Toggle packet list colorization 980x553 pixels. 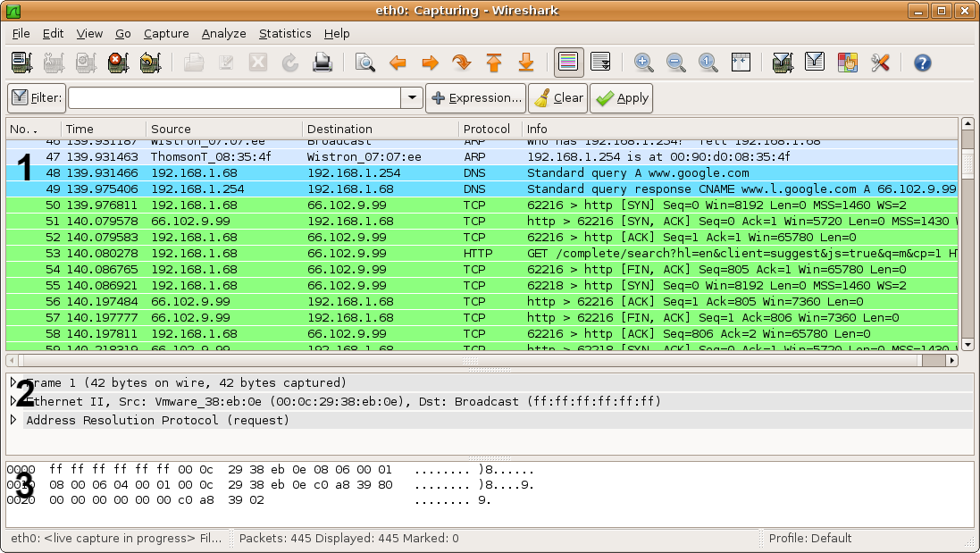568,63
